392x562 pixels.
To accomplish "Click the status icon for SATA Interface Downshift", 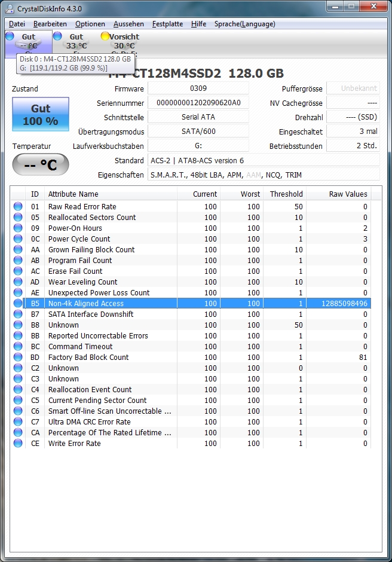I will (18, 314).
